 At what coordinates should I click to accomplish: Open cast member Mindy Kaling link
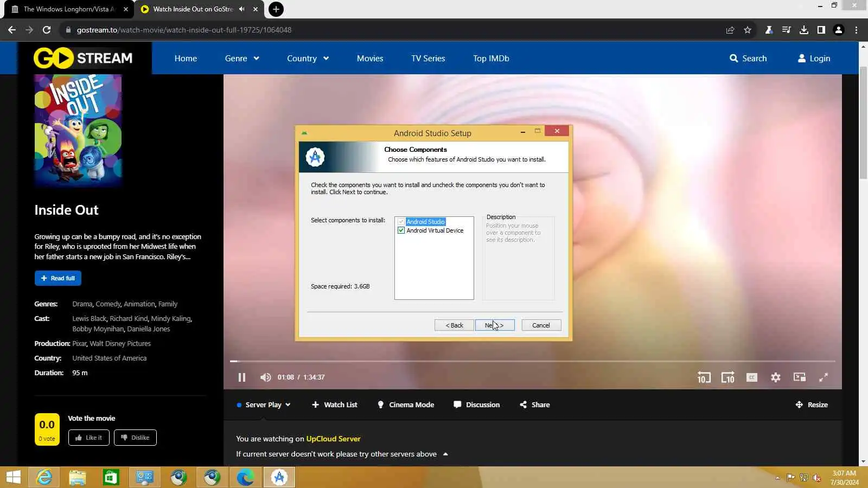click(x=171, y=319)
